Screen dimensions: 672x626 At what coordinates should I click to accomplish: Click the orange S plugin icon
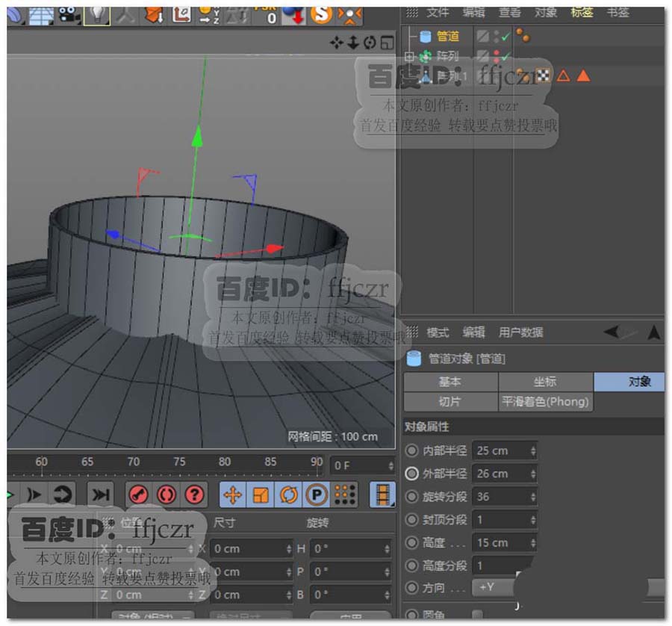pyautogui.click(x=321, y=16)
